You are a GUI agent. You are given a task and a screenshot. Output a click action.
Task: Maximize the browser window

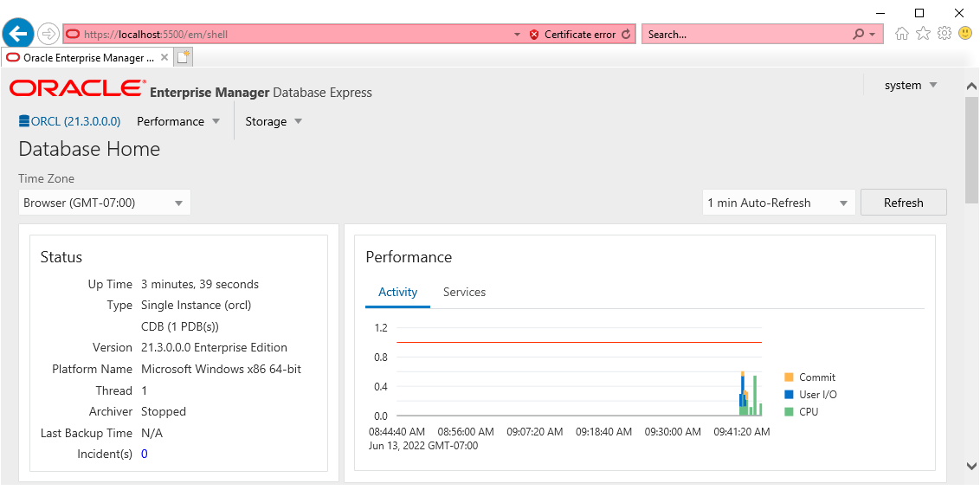click(919, 12)
